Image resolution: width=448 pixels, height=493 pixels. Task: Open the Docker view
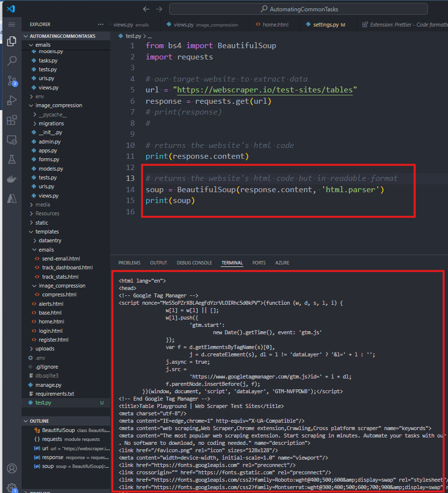point(12,179)
